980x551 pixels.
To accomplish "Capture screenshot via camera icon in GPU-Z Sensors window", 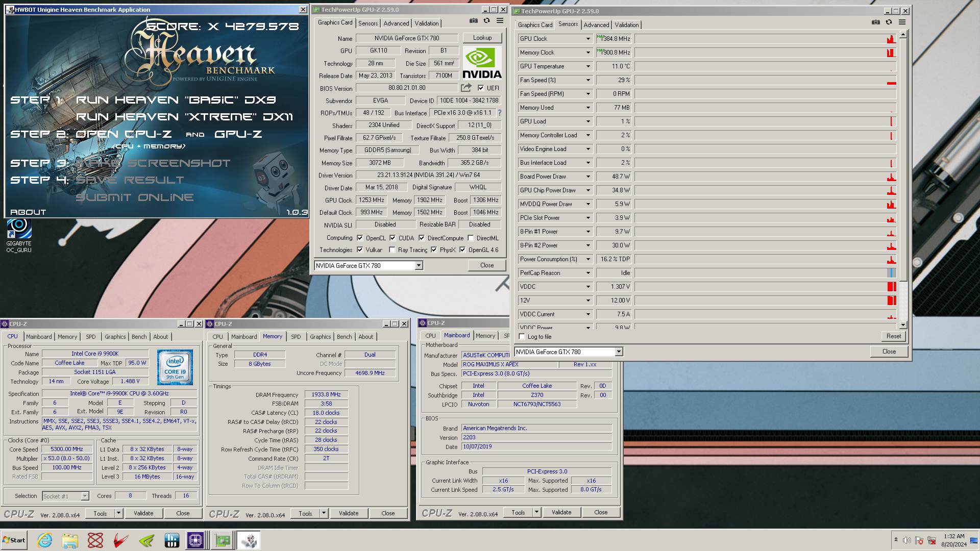I will coord(876,22).
